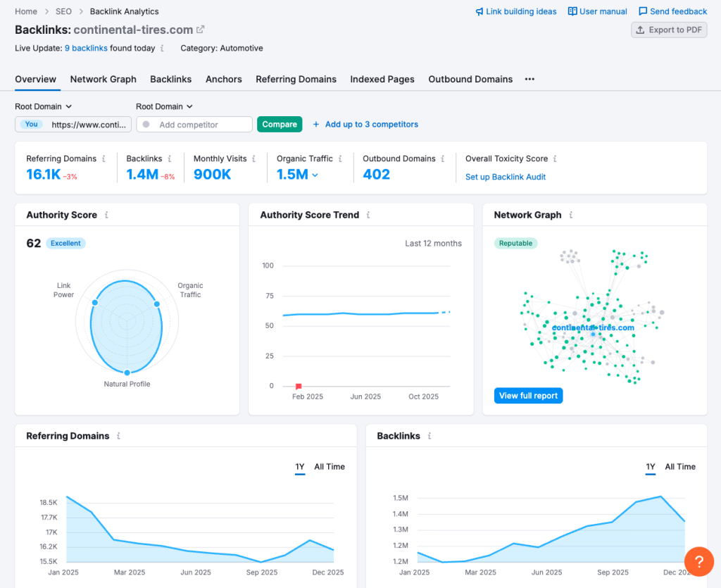Open continental-tires.com via the external link icon
Image resolution: width=721 pixels, height=588 pixels.
[x=199, y=30]
